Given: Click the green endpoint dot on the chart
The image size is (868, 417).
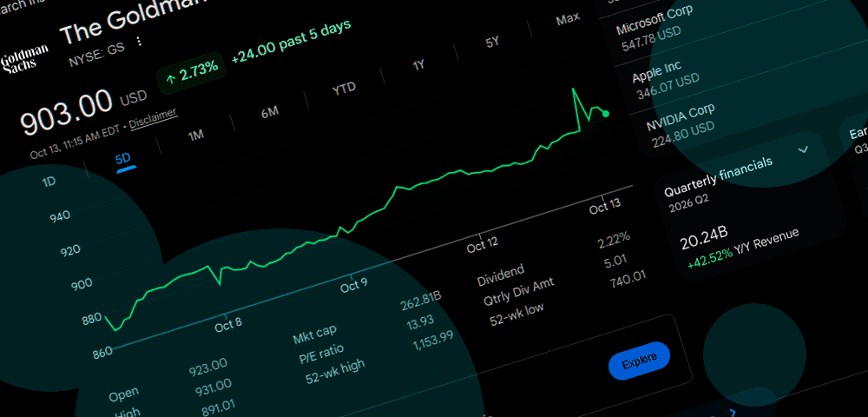Looking at the screenshot, I should [x=606, y=114].
